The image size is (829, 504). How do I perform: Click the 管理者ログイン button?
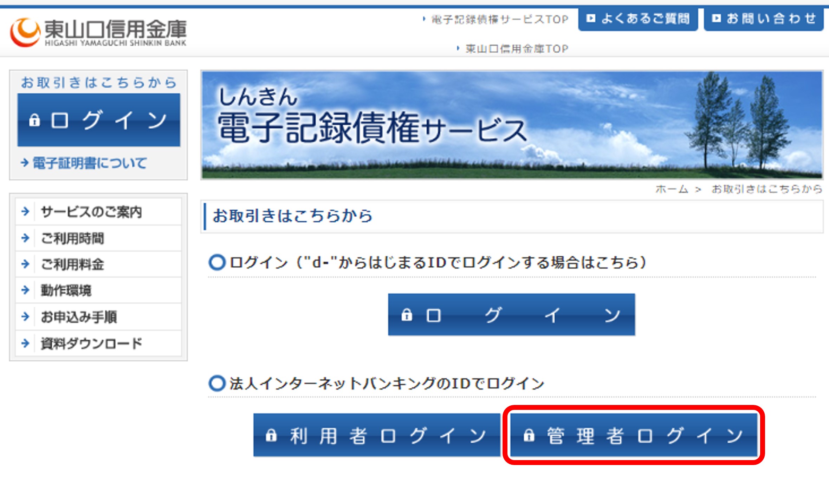[x=633, y=435]
